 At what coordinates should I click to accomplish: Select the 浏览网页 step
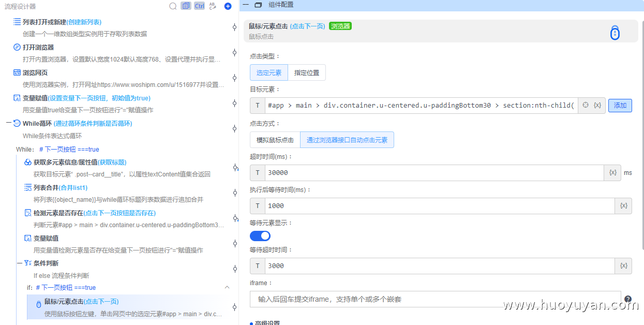pyautogui.click(x=35, y=72)
